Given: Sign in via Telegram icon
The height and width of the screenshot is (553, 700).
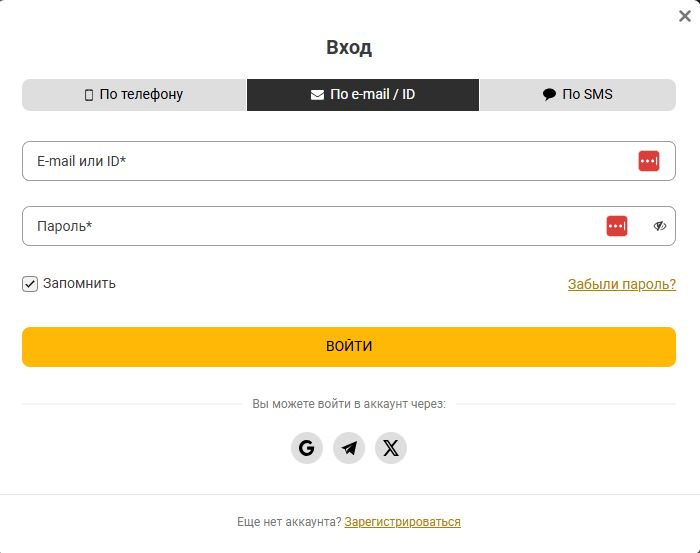Looking at the screenshot, I should click(349, 448).
